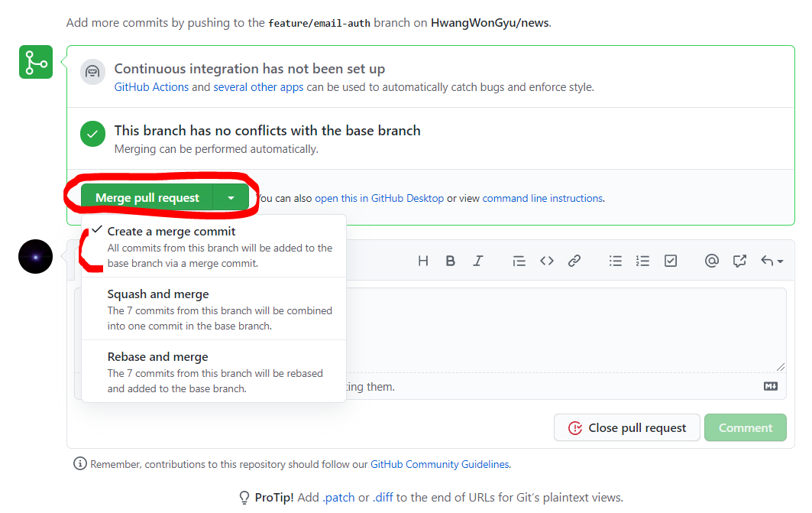Click Close pull request button
812x513 pixels.
click(x=627, y=427)
